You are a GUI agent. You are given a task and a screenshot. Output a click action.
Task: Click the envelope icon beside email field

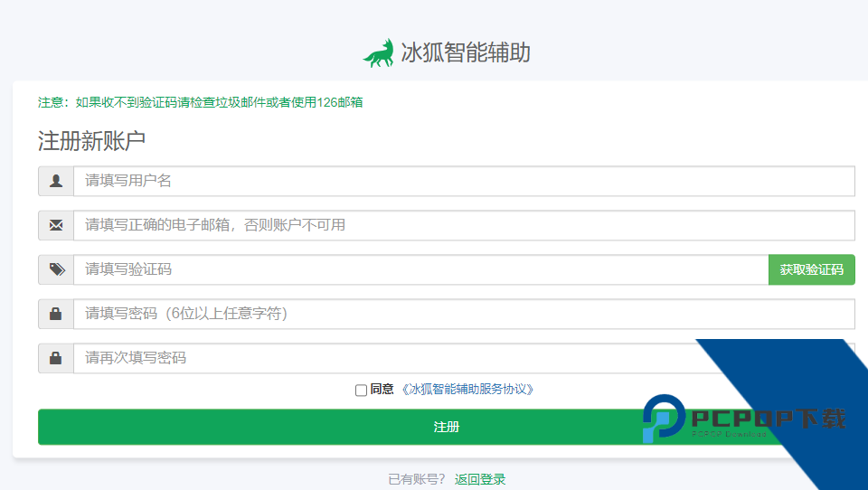pyautogui.click(x=56, y=225)
